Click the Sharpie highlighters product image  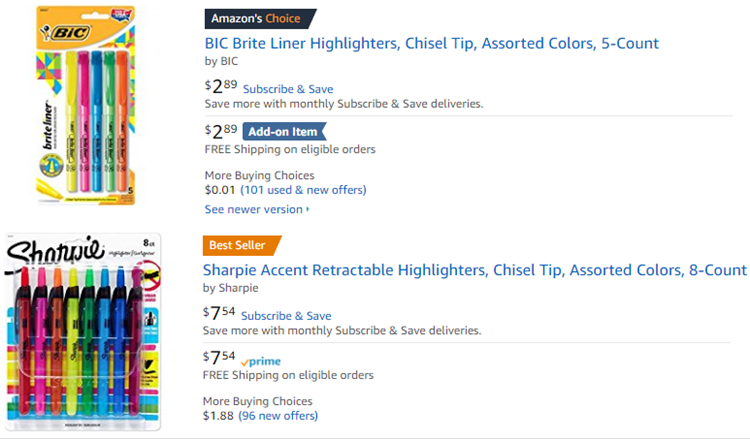coord(83,332)
